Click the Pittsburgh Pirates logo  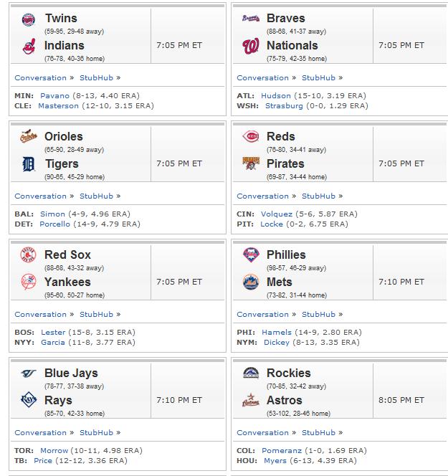(x=251, y=163)
